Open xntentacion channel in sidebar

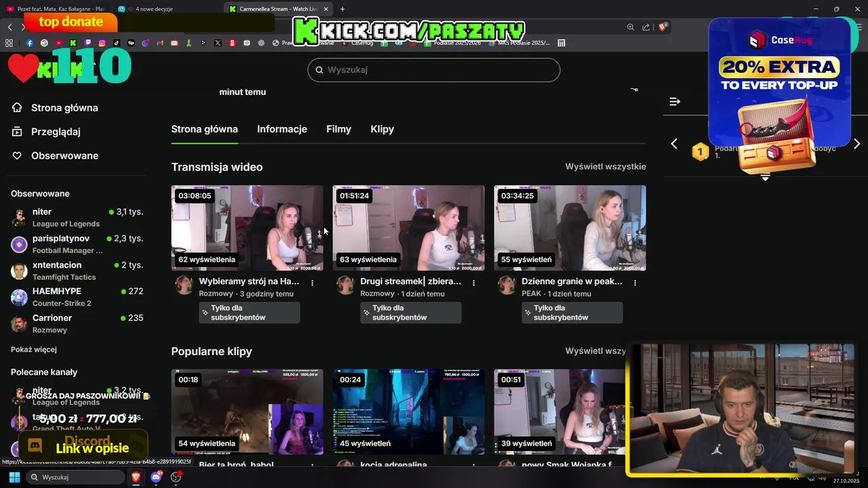pyautogui.click(x=77, y=270)
